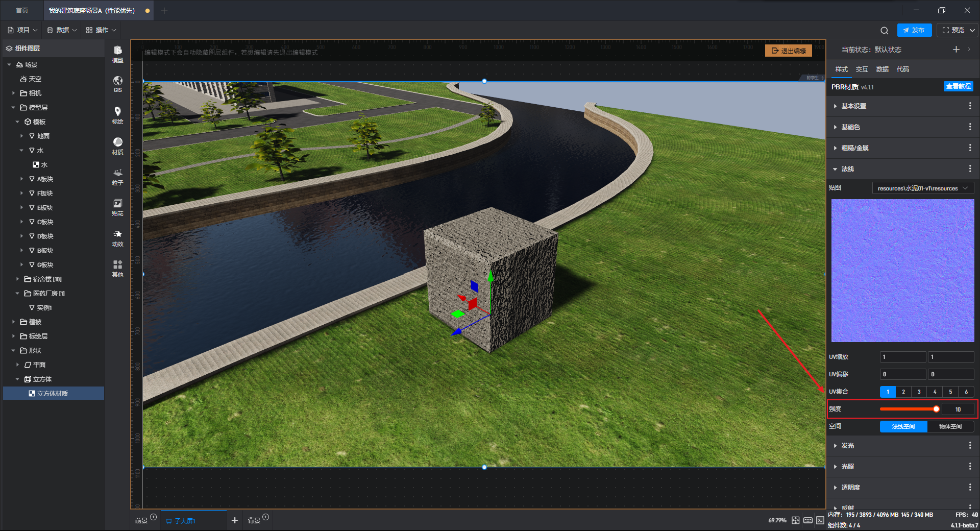The width and height of the screenshot is (980, 531).
Task: Expand the 发光 section
Action: tap(848, 446)
